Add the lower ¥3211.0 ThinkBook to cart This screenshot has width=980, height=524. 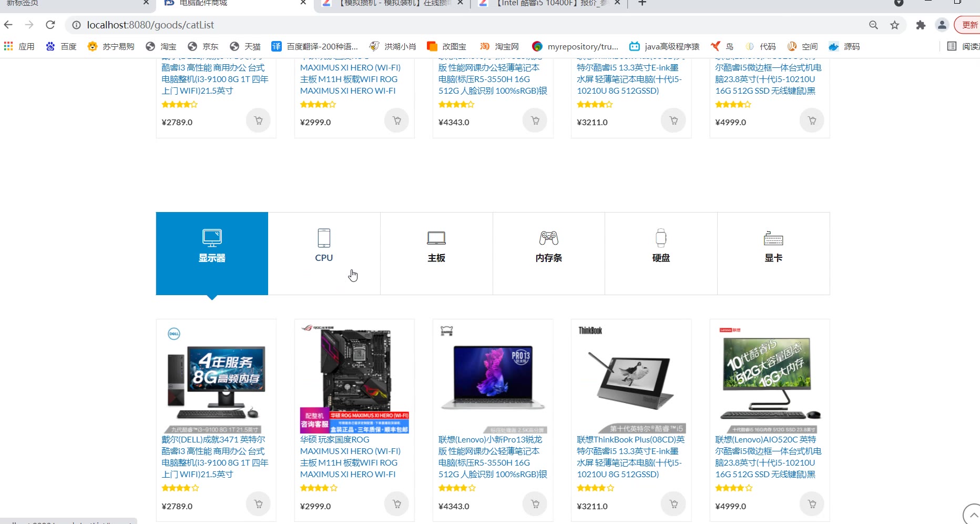[x=673, y=504]
